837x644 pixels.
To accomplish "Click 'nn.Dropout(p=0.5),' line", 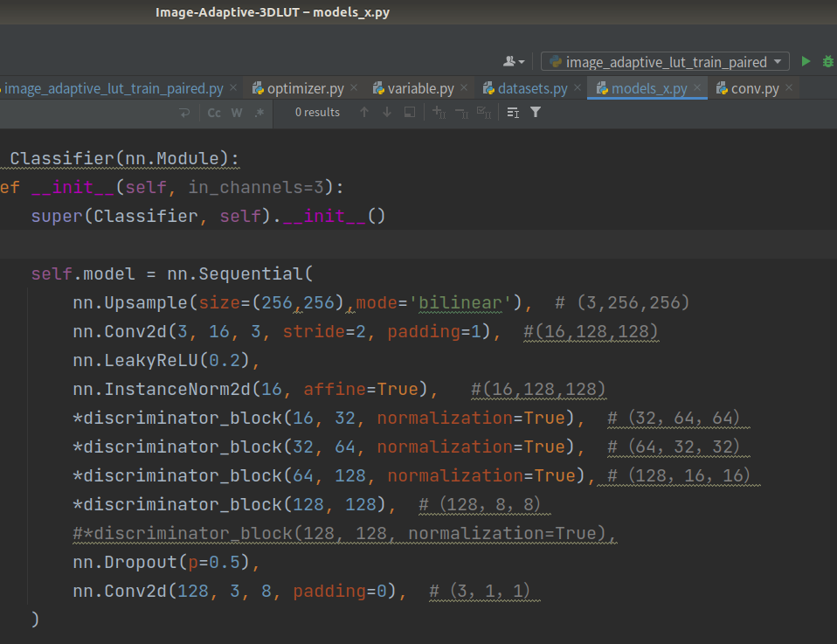I will tap(166, 563).
